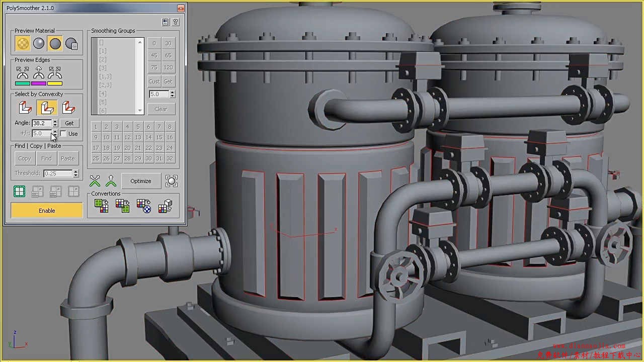Adjust the Threshold spinner arrows

[76, 173]
